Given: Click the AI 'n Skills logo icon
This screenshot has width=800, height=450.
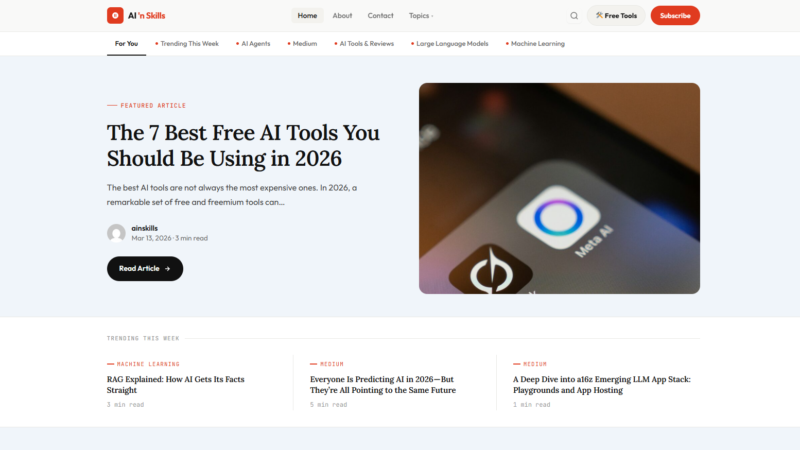Looking at the screenshot, I should click(x=115, y=15).
